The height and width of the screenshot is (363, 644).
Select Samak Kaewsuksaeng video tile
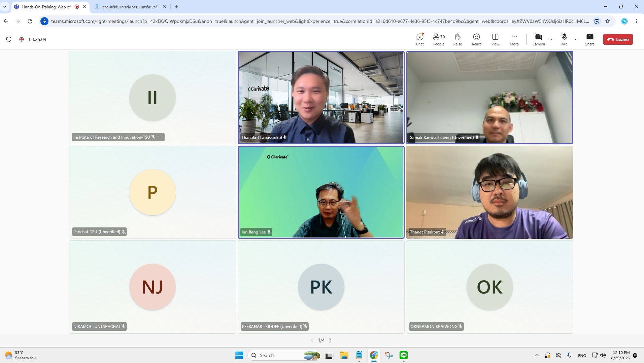tap(489, 98)
